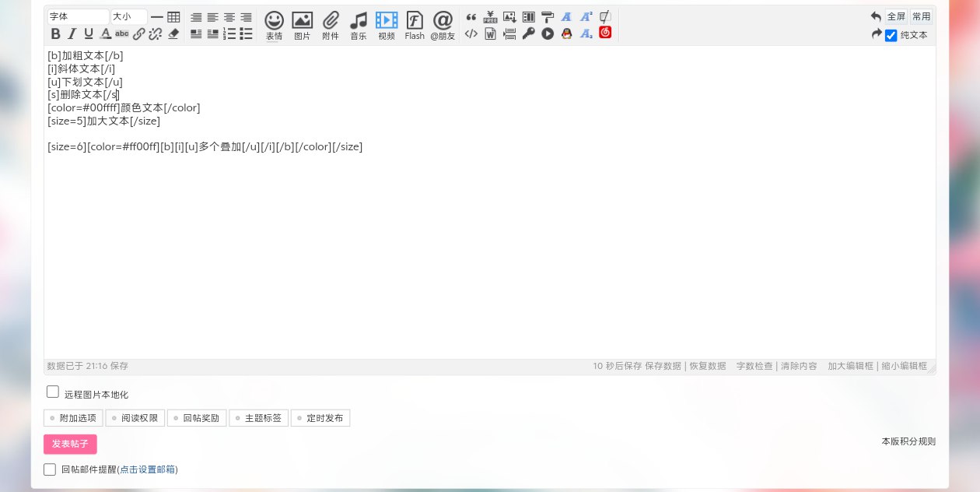Mention a friend with @朋友 icon

coord(443,26)
